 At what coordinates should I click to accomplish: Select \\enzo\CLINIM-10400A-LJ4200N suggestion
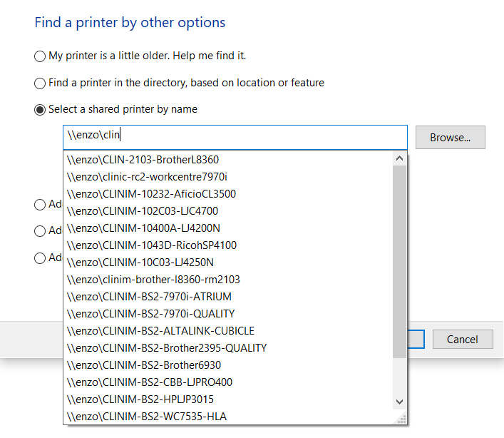click(x=228, y=228)
